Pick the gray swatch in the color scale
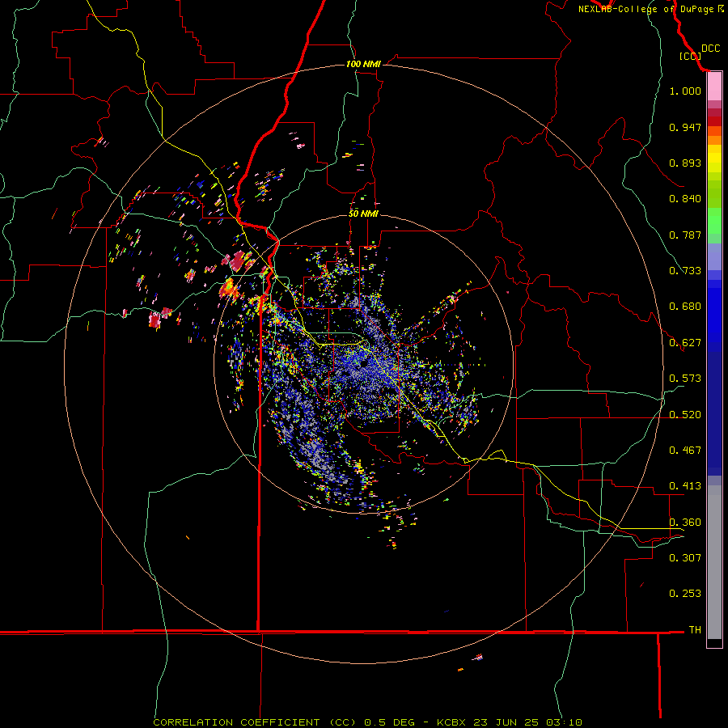 click(714, 562)
